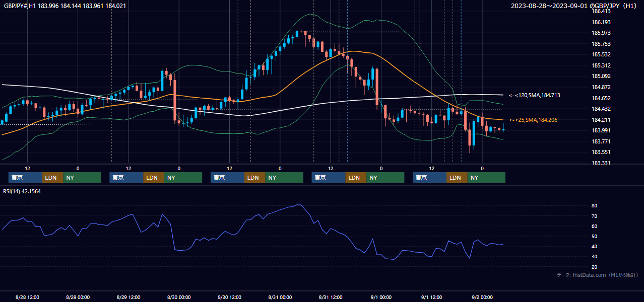The width and height of the screenshot is (644, 302).
Task: Click price axis value 183.551
Action: [x=601, y=152]
